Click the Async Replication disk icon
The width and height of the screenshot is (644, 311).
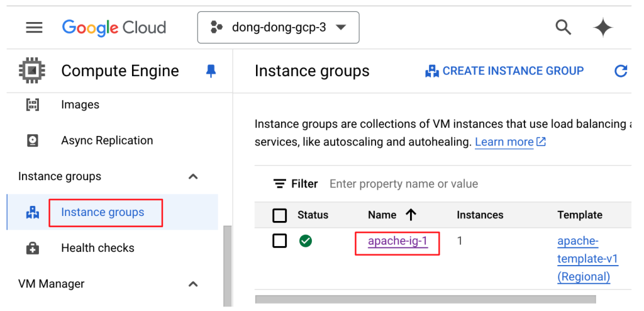coord(32,140)
